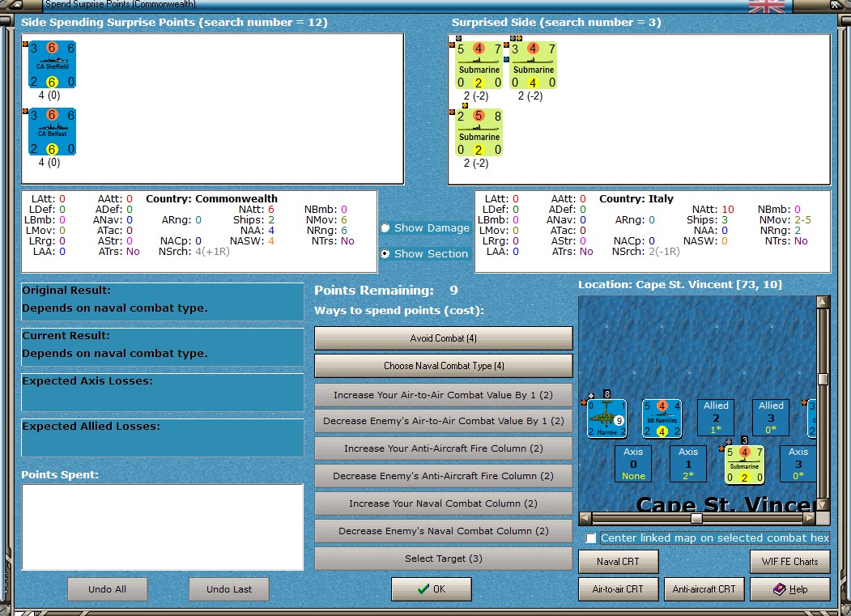Click the Axis 3 sea box marker
The width and height of the screenshot is (851, 616).
click(798, 464)
